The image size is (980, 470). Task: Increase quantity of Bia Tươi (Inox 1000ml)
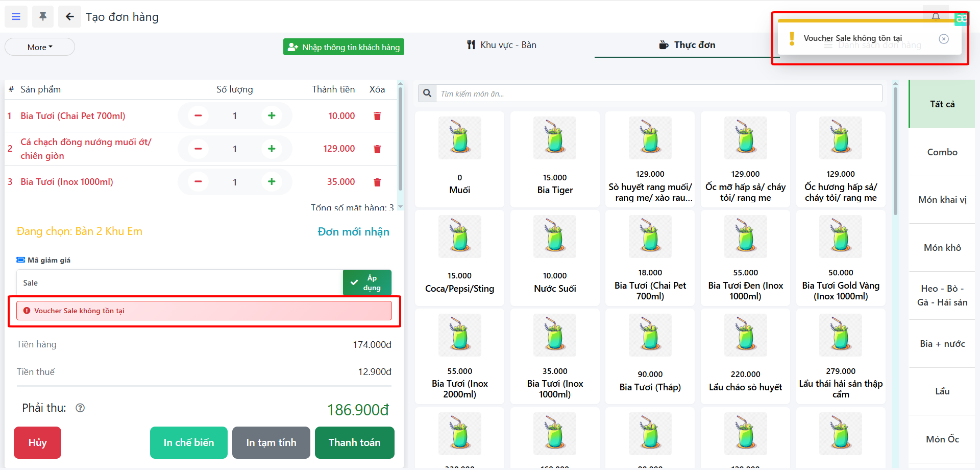click(272, 182)
